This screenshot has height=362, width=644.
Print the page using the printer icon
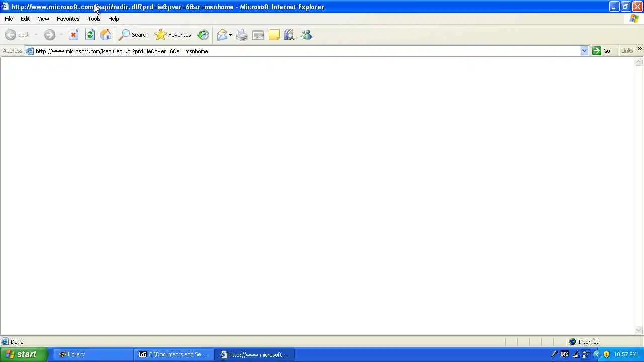pos(242,35)
